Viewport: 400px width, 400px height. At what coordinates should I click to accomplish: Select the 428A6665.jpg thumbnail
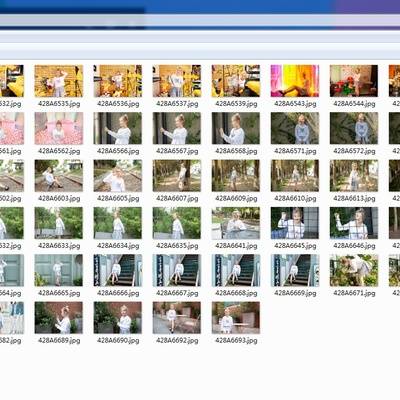(59, 270)
